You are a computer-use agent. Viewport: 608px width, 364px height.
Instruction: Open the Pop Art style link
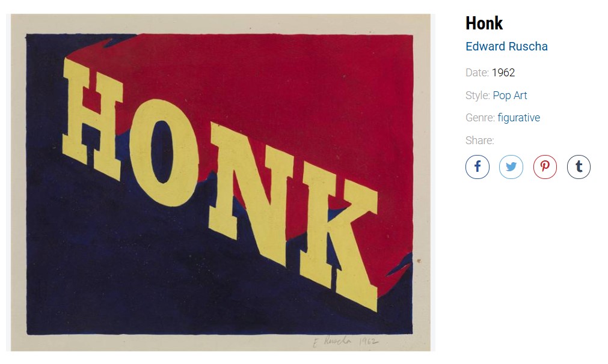point(510,96)
